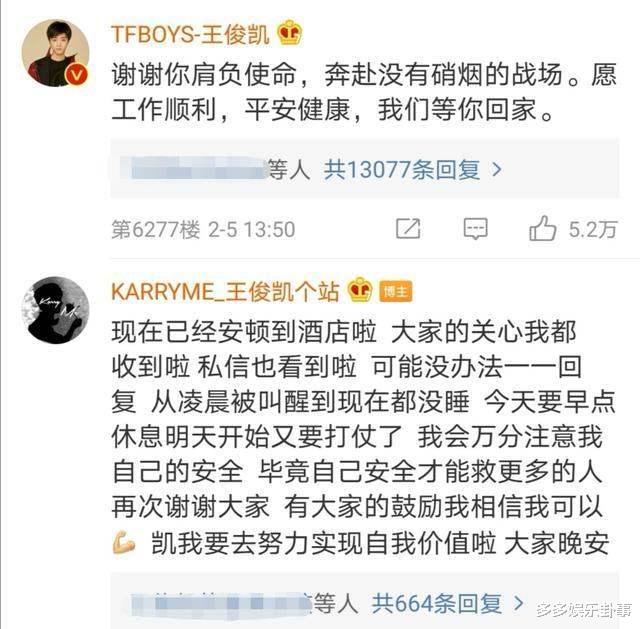Click 第6277楼 2-5 13:50 timestamp

click(203, 229)
